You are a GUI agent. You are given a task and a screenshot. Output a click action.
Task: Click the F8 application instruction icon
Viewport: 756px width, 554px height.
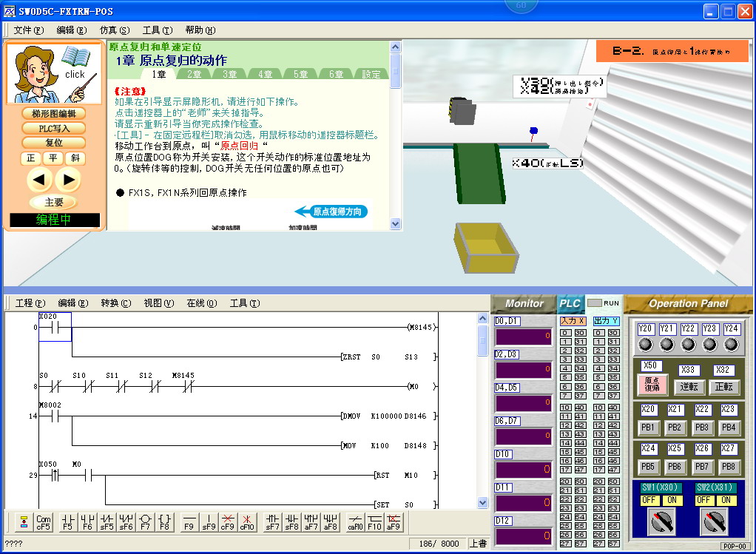point(164,522)
